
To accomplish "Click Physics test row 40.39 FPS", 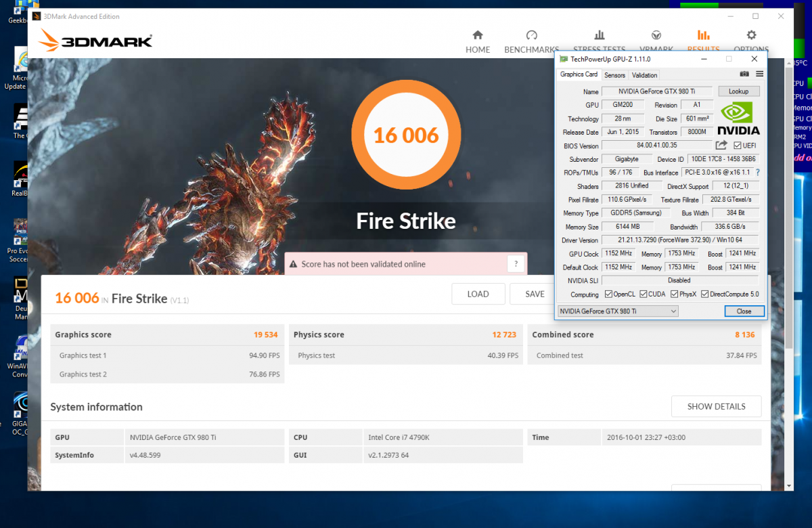I will [406, 355].
